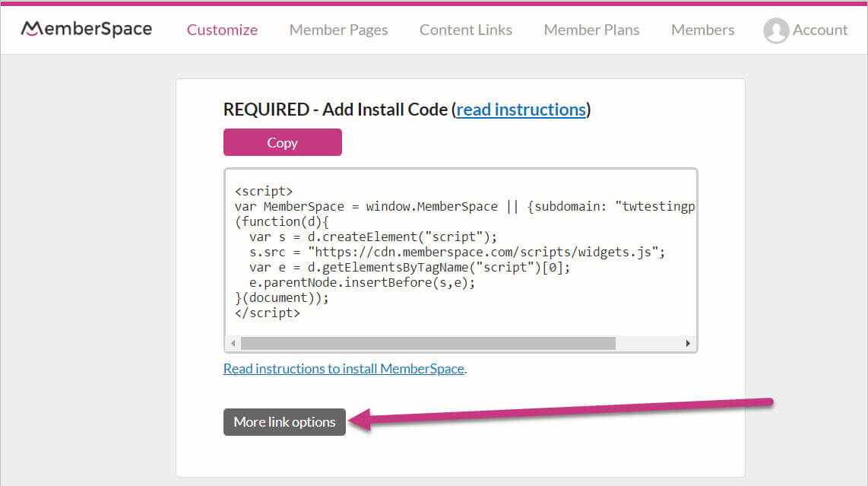Follow the 'read instructions' heading link

(x=521, y=110)
